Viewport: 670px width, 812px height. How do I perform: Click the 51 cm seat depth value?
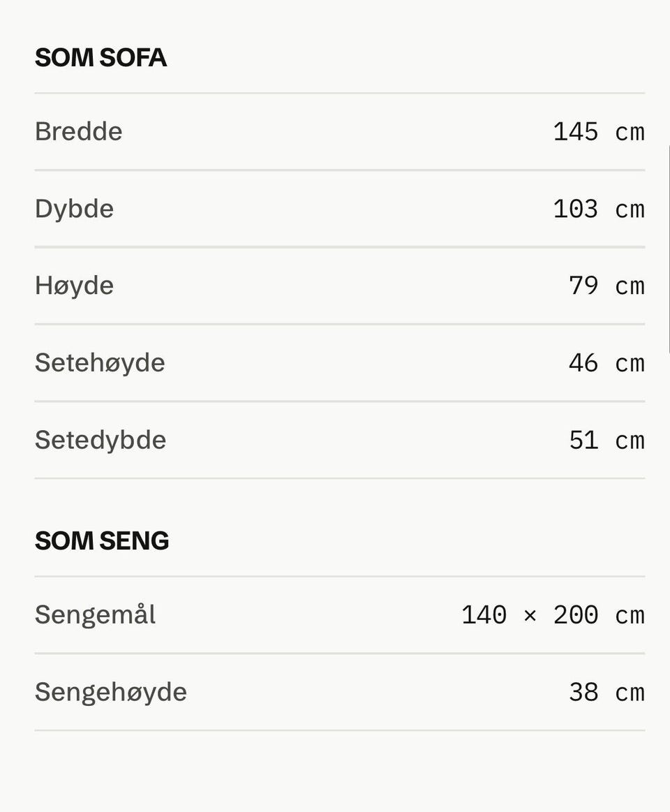606,440
